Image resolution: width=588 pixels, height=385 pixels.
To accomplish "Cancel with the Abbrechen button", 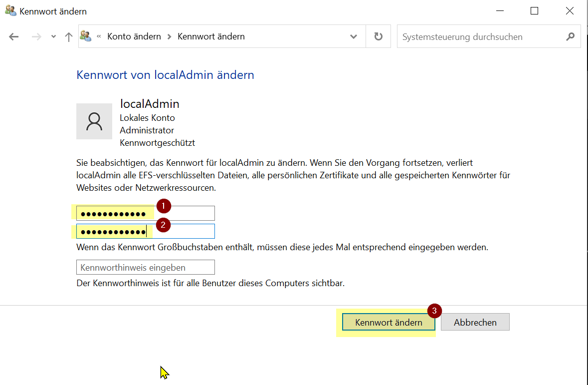I will coord(475,323).
